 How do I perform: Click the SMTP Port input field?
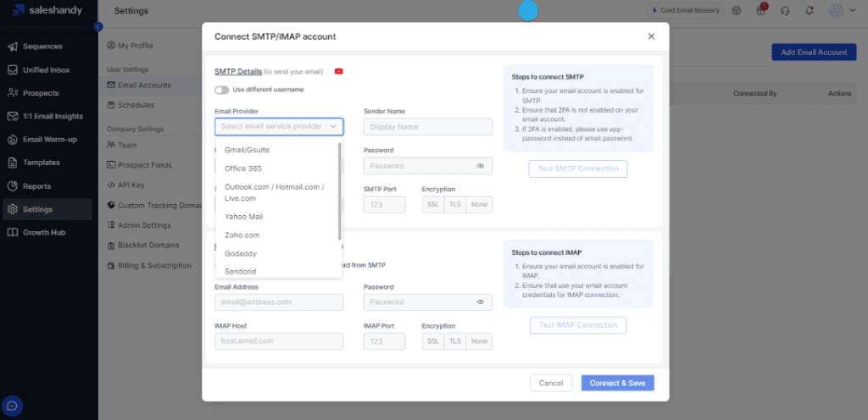click(x=385, y=204)
